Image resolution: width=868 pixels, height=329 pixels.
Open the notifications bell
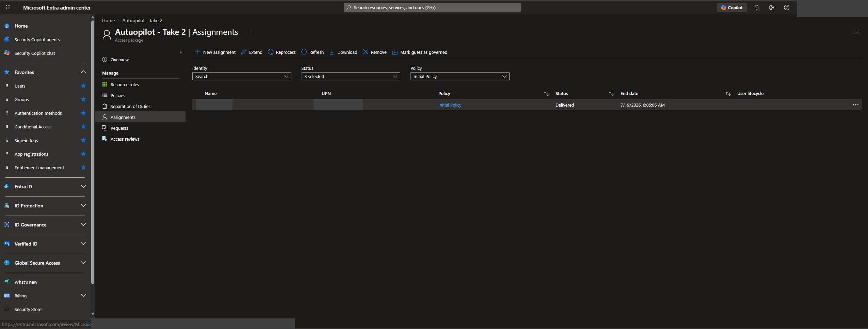[756, 7]
